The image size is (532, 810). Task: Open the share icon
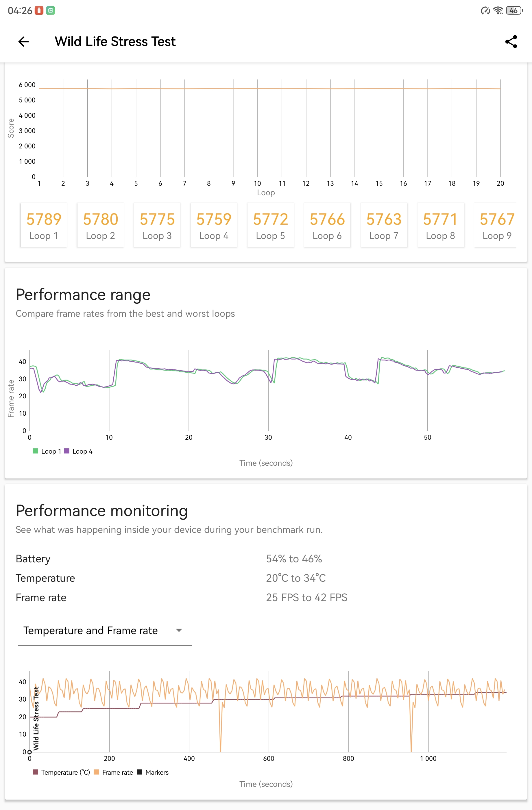(x=511, y=42)
